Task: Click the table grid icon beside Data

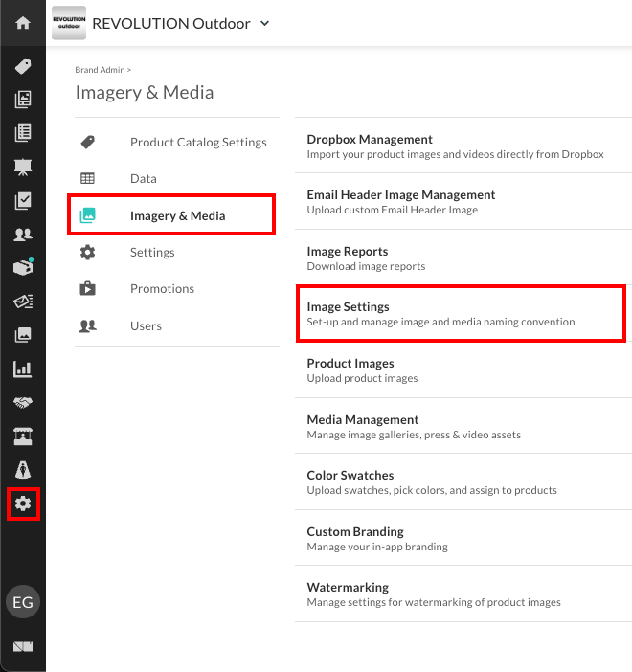Action: (x=87, y=178)
